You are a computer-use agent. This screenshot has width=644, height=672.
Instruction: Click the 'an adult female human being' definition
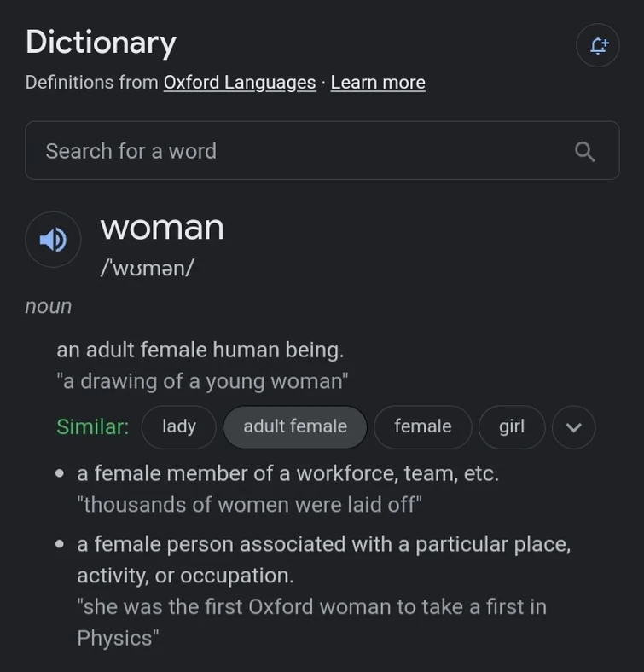[200, 350]
